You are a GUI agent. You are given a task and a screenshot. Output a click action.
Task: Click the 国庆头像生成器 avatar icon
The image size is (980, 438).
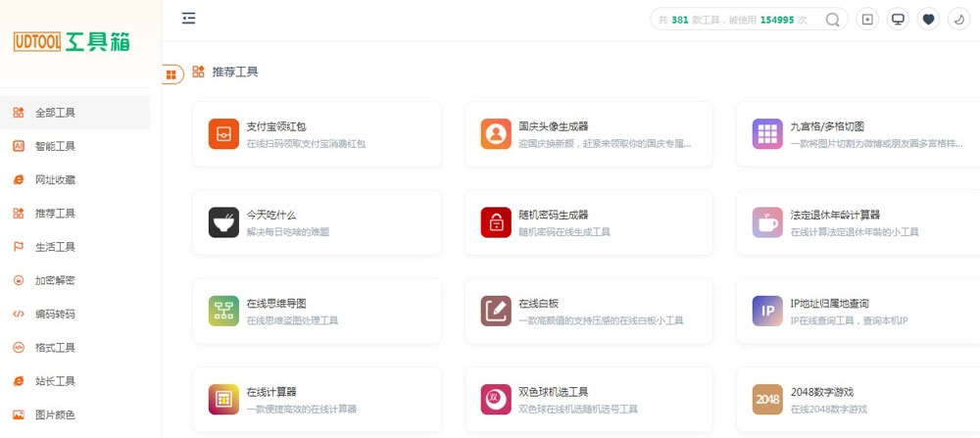click(496, 133)
